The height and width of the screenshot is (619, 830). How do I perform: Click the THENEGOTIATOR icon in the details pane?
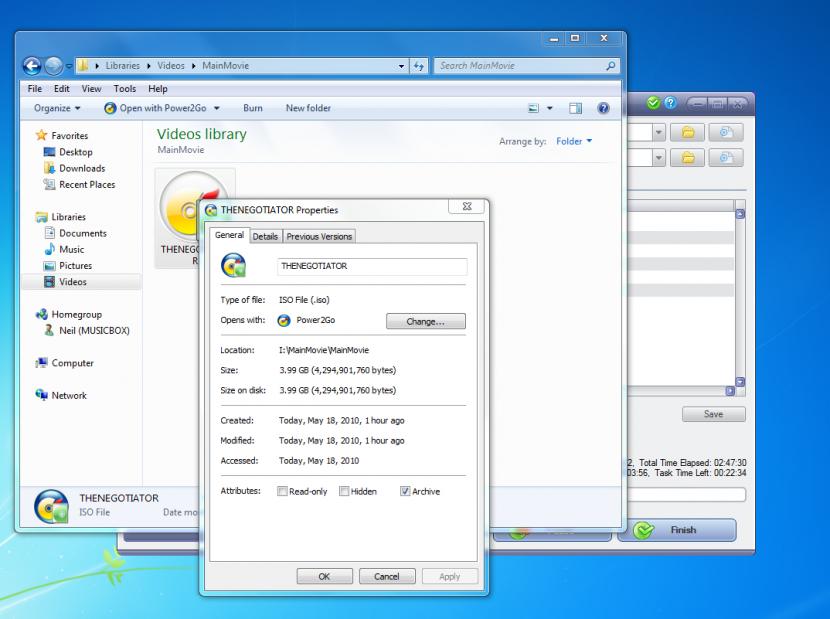click(x=51, y=507)
